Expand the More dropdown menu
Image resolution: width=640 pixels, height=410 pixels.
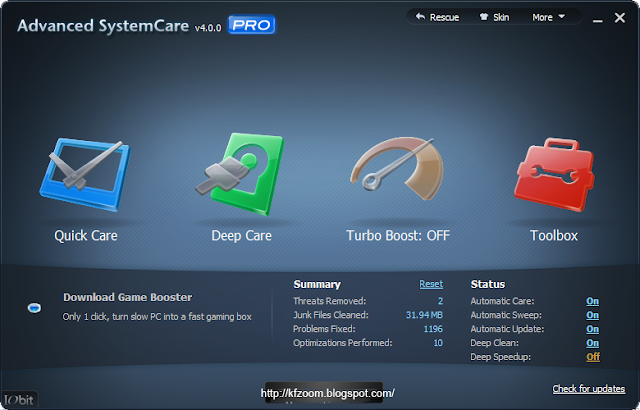(548, 17)
